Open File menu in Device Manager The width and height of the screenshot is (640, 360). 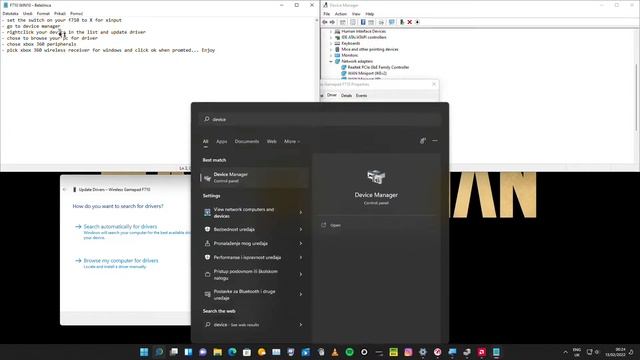pos(327,14)
